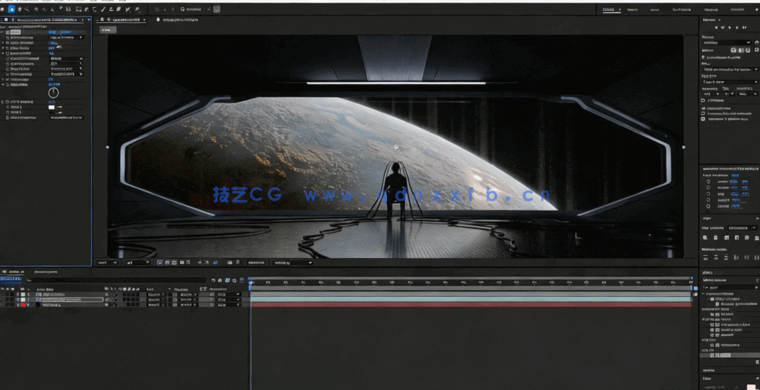Open the workspace overflow double-chevron menu
760x390 pixels.
pos(757,9)
